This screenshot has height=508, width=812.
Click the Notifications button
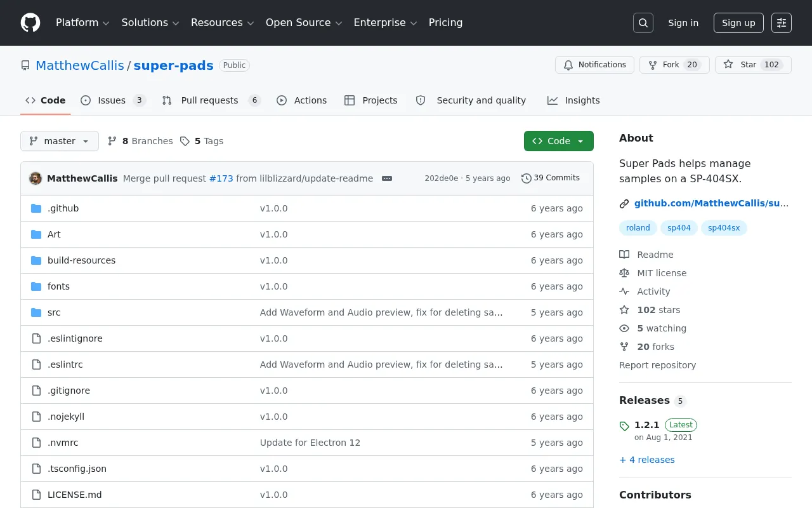coord(594,65)
